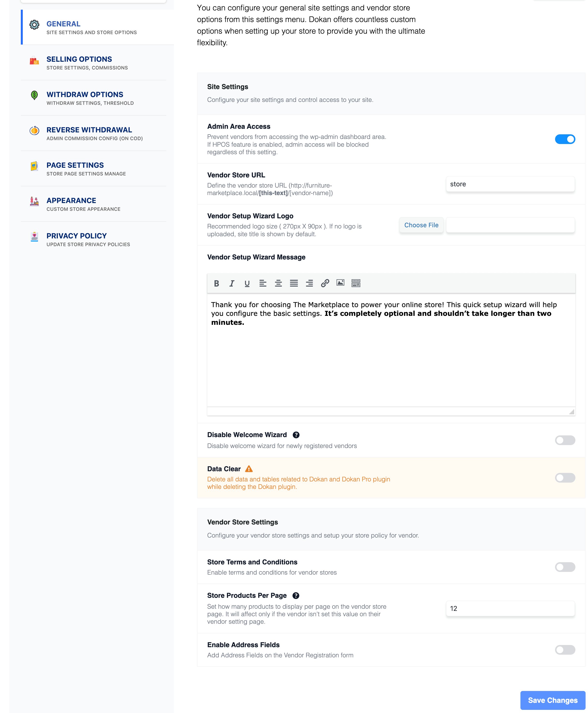Enable Store Terms and Conditions toggle
Viewport: 588px width, 713px height.
[564, 567]
